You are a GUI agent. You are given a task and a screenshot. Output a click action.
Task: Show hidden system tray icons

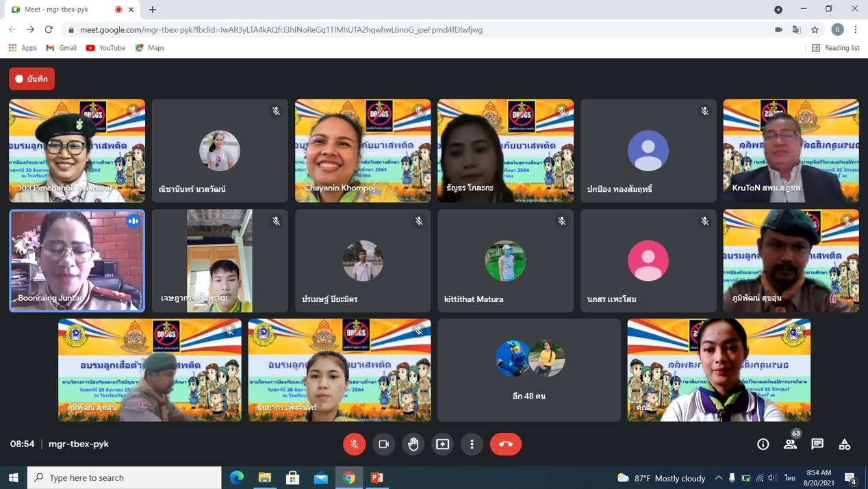point(718,477)
